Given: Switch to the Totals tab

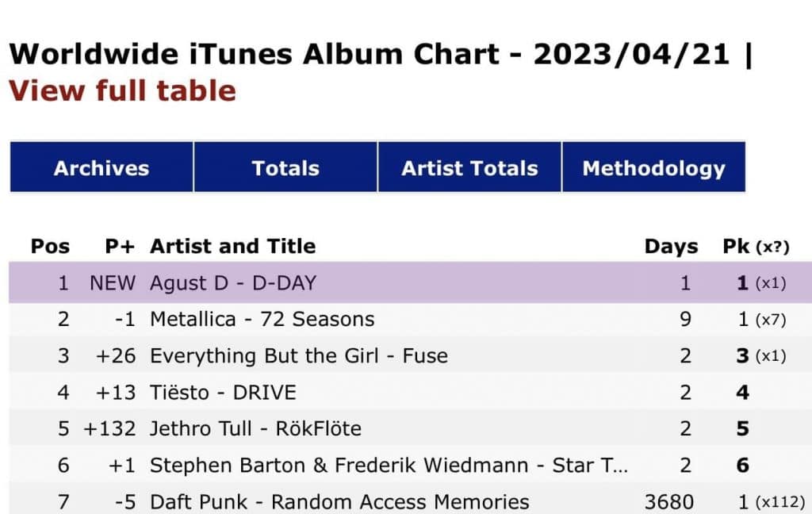Looking at the screenshot, I should (285, 168).
